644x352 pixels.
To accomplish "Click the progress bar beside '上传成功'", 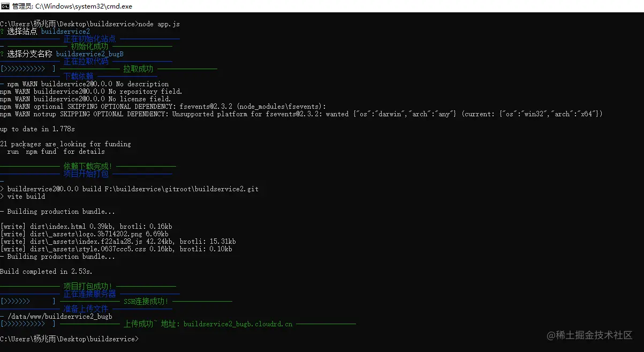I will pyautogui.click(x=28, y=324).
